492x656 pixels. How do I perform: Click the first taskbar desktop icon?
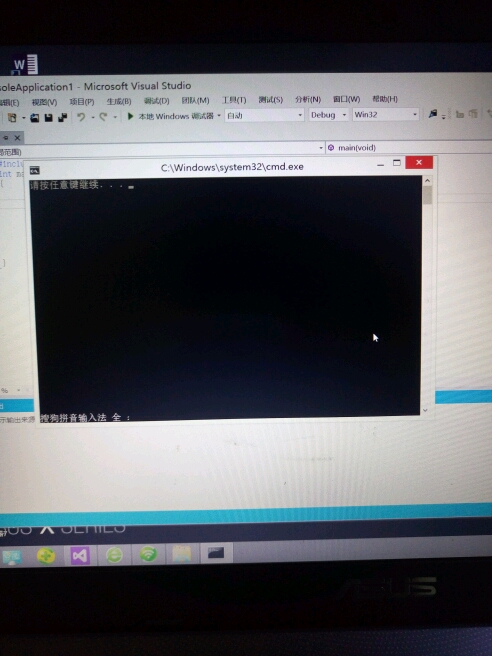click(x=12, y=557)
